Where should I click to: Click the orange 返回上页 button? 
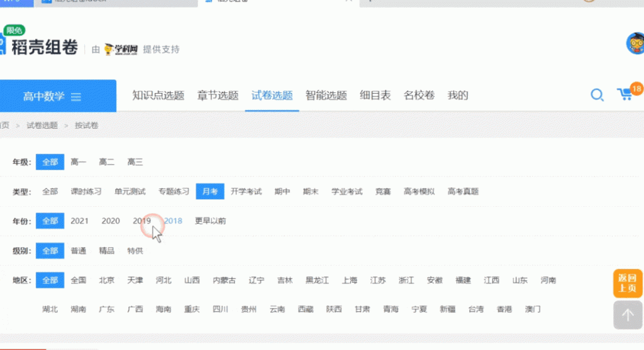tap(628, 283)
